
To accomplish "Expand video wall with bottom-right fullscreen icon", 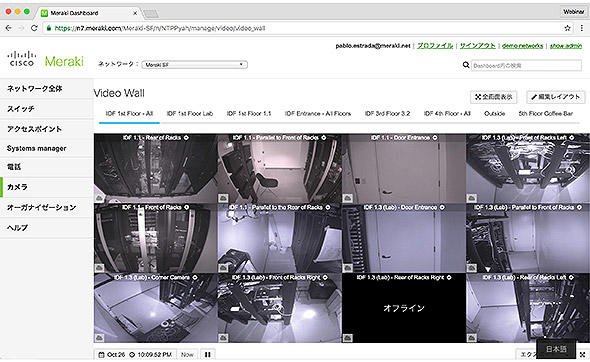I will tap(582, 354).
